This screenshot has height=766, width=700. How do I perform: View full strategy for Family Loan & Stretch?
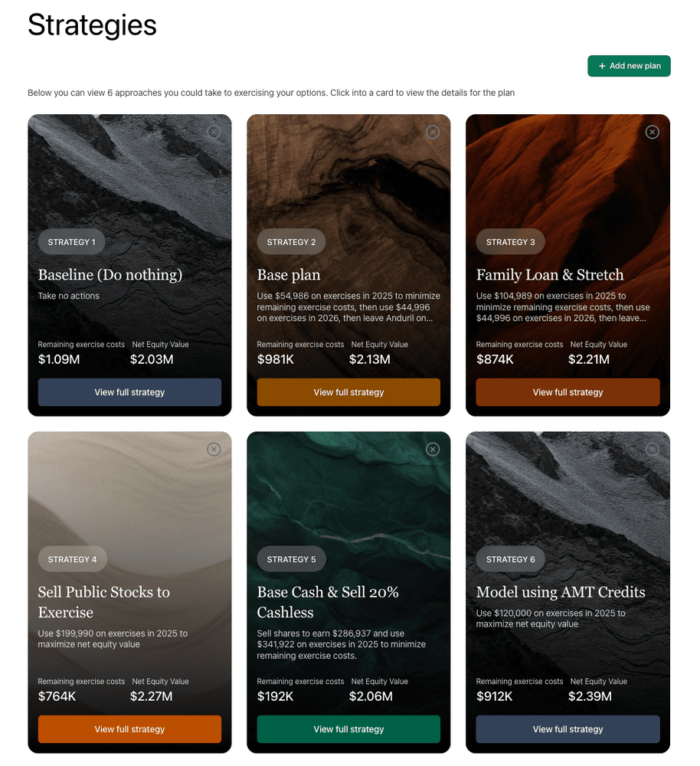[568, 392]
